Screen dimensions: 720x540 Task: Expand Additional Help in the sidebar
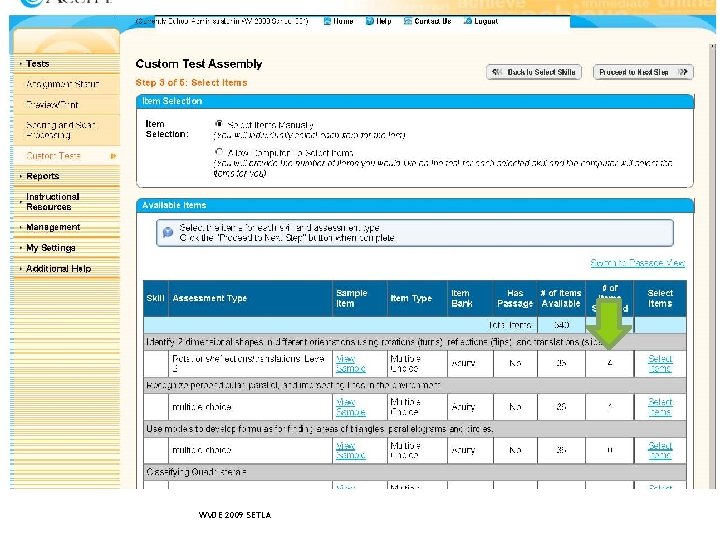pyautogui.click(x=58, y=269)
